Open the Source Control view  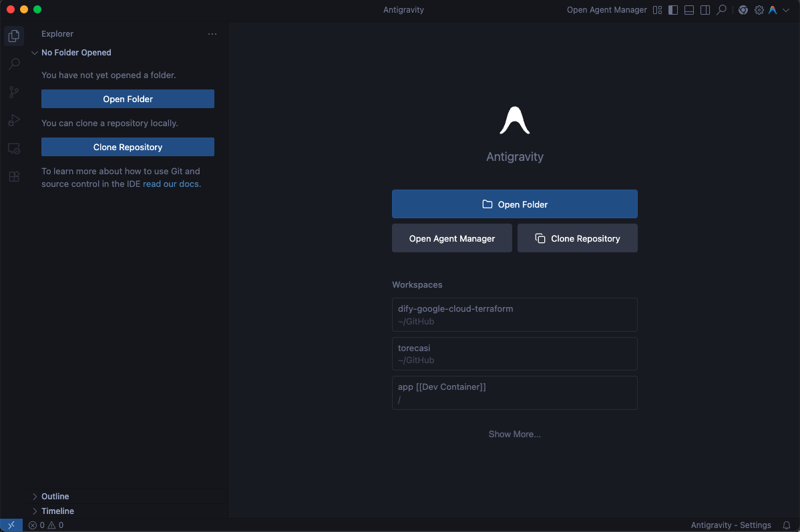13,92
